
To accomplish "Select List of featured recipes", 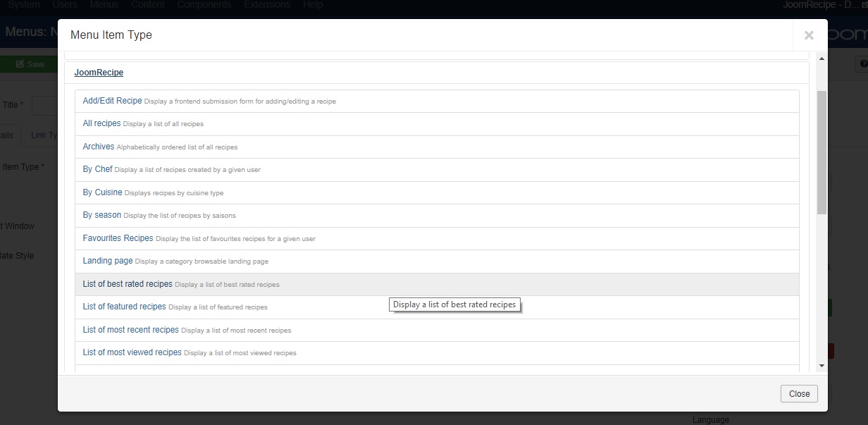I will point(437,307).
